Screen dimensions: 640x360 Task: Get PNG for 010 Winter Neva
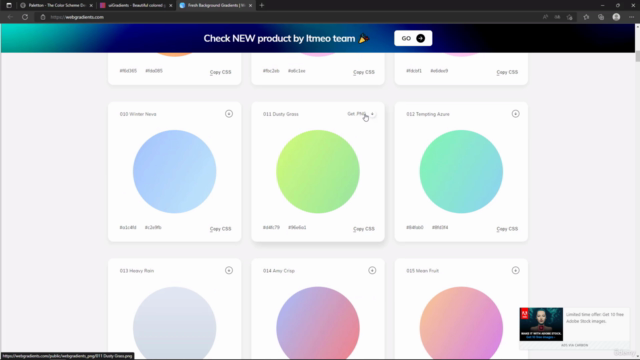pyautogui.click(x=229, y=114)
